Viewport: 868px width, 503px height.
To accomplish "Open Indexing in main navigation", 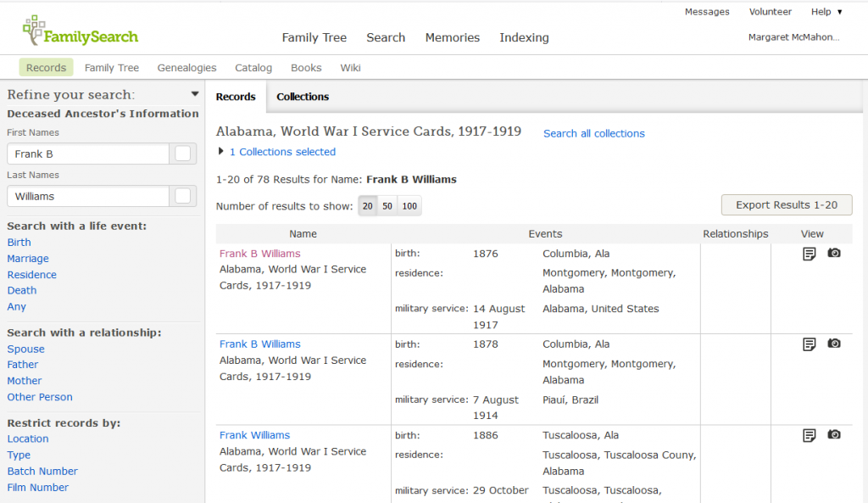I will [524, 37].
